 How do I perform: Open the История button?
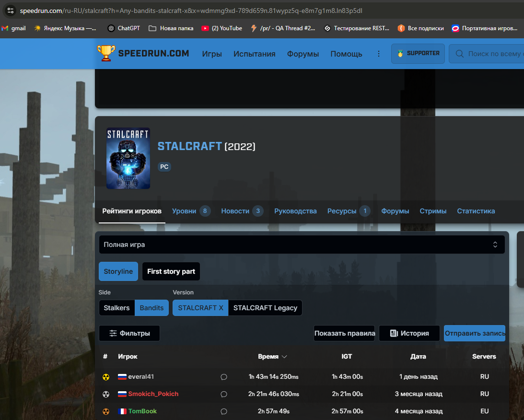[x=409, y=333]
